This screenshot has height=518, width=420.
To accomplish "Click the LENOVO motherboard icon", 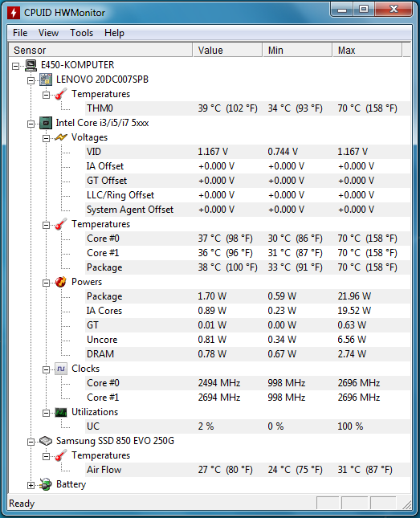I will coord(46,80).
